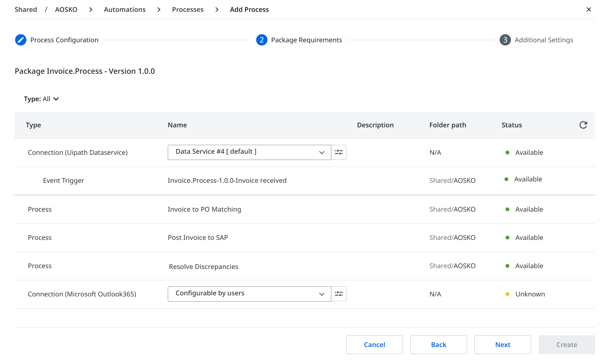The width and height of the screenshot is (606, 364).
Task: Open Process Configuration step label
Action: pos(64,40)
